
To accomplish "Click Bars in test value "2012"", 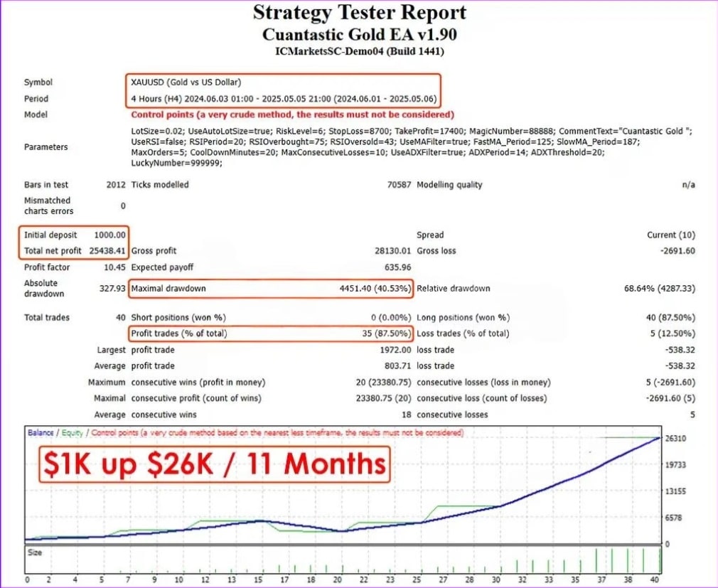I will click(116, 185).
